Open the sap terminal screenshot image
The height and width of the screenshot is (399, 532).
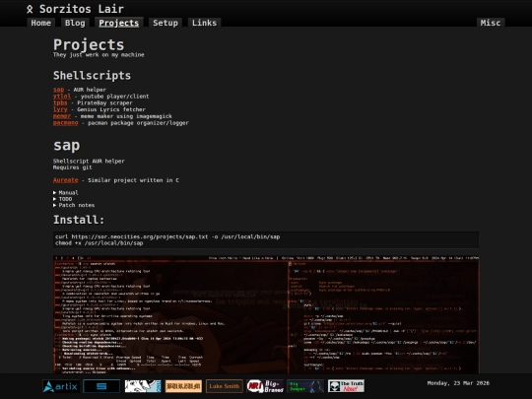(266, 314)
